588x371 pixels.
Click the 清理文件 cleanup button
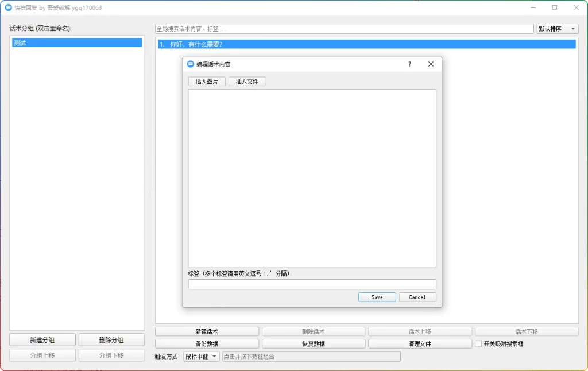tap(420, 343)
